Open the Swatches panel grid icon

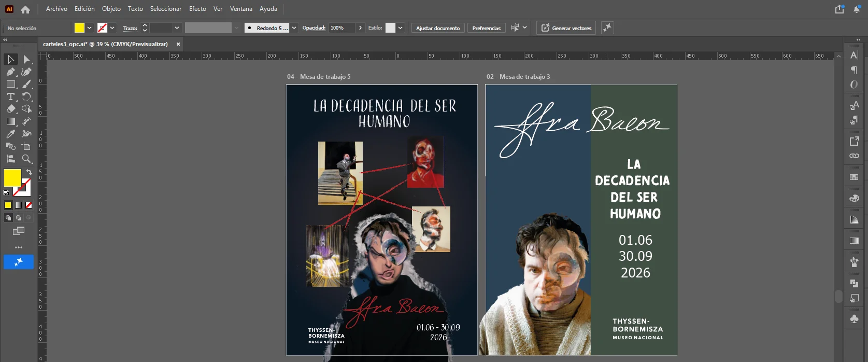pyautogui.click(x=854, y=177)
